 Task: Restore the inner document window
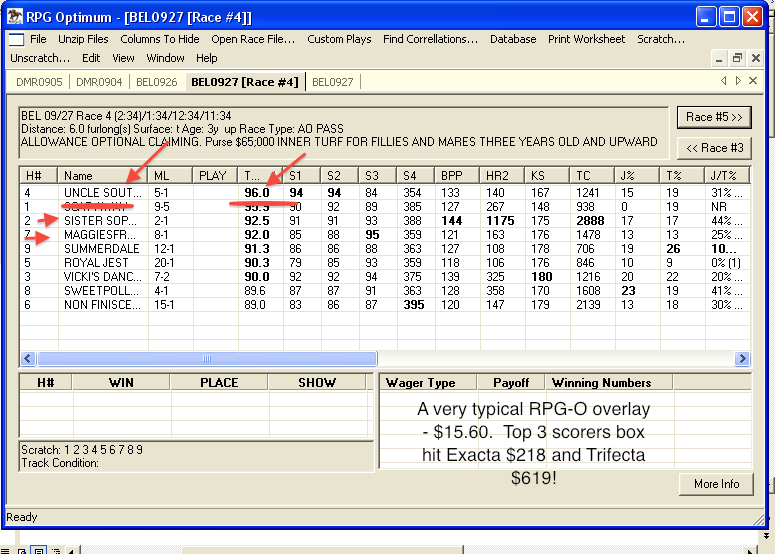(x=737, y=59)
